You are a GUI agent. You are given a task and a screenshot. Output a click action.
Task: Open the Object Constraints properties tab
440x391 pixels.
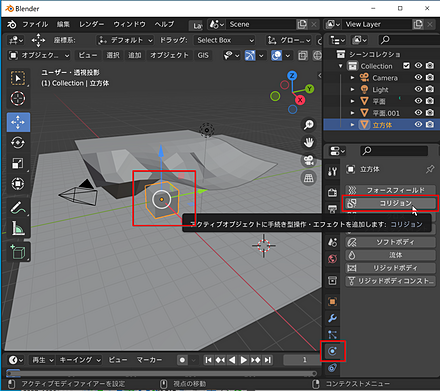coord(332,368)
